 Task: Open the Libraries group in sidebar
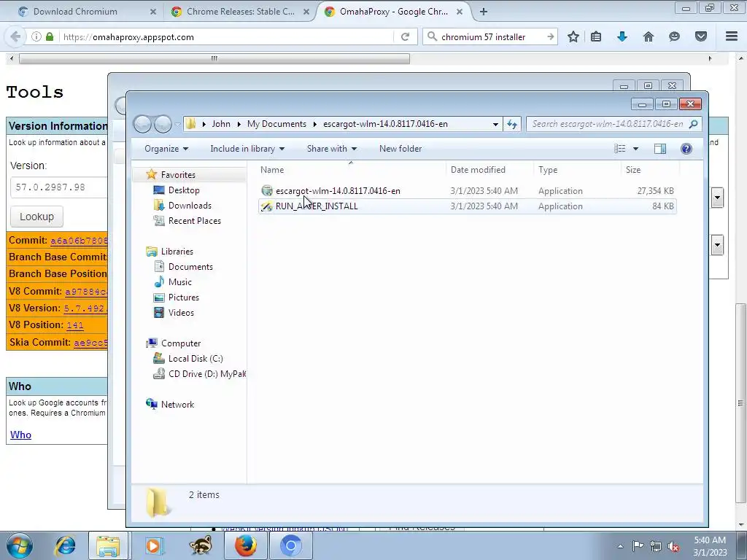177,252
